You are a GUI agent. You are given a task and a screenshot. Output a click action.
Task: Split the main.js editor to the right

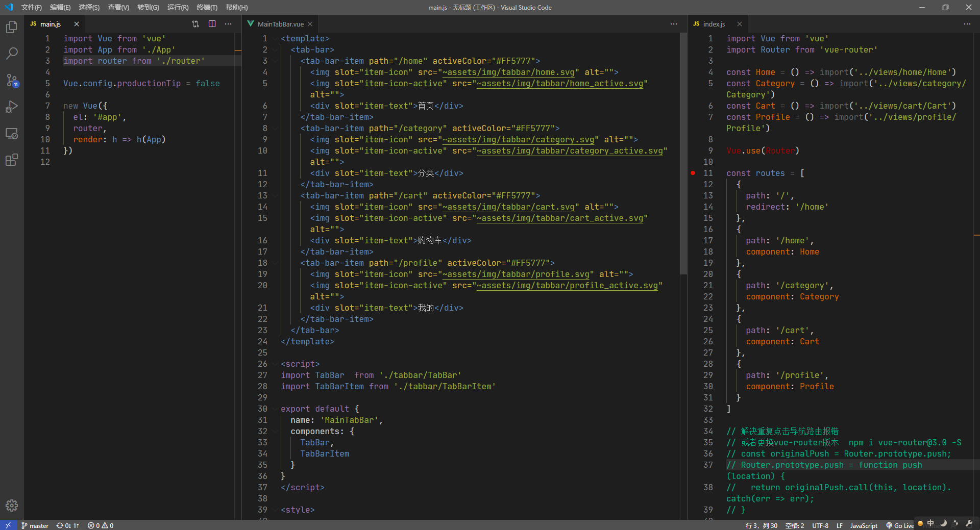click(212, 24)
